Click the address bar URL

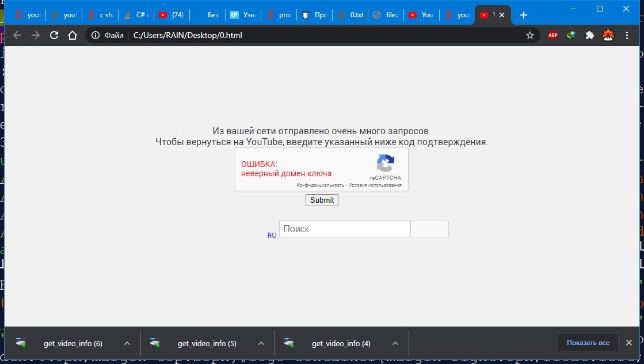(x=188, y=35)
